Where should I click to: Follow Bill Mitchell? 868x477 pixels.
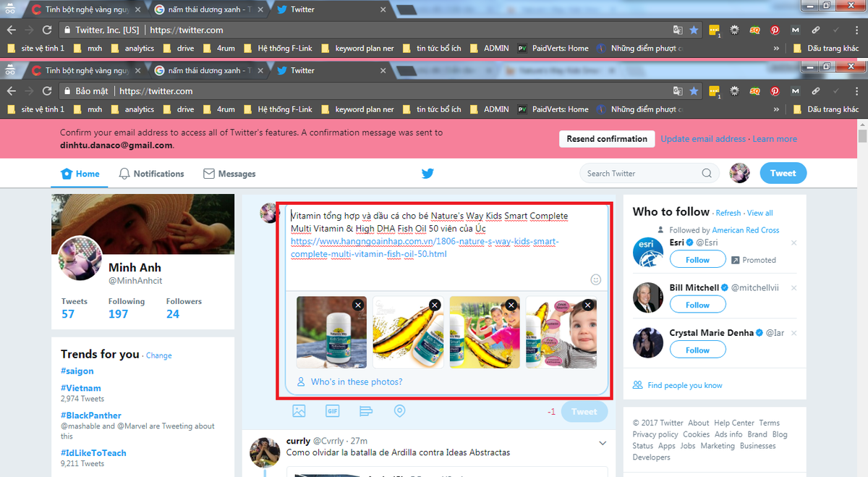[697, 305]
